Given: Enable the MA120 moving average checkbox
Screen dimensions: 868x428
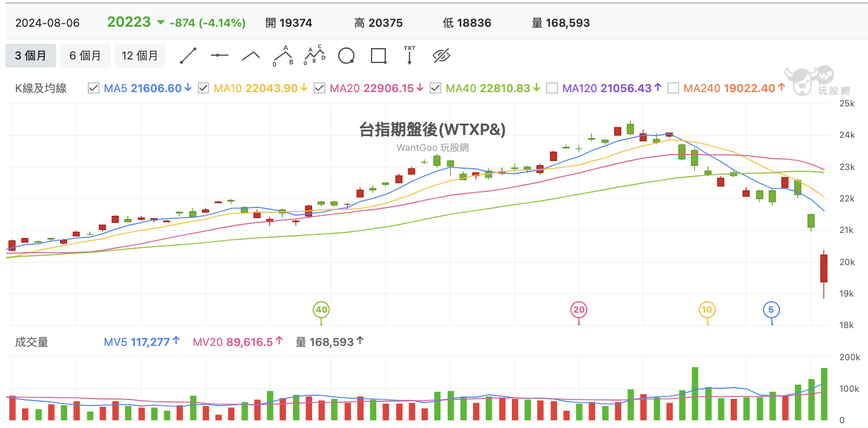Looking at the screenshot, I should [x=552, y=88].
